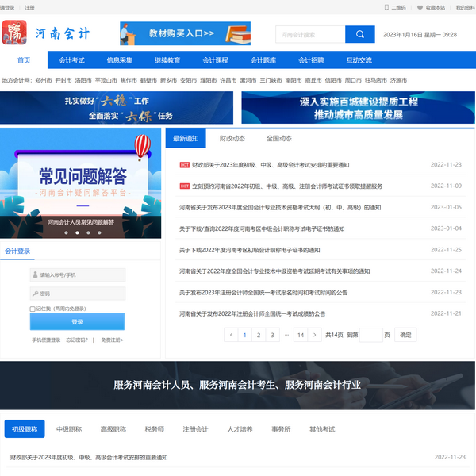Expand the 继续教育 navigation menu

tap(167, 60)
